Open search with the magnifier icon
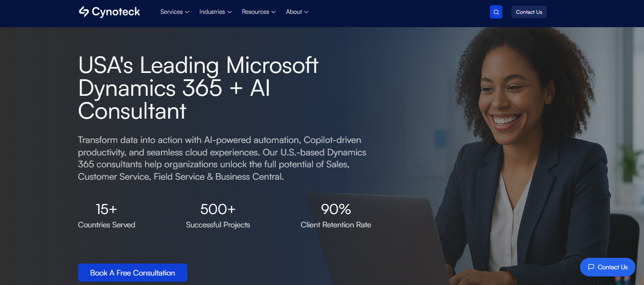This screenshot has height=285, width=644. [x=496, y=12]
